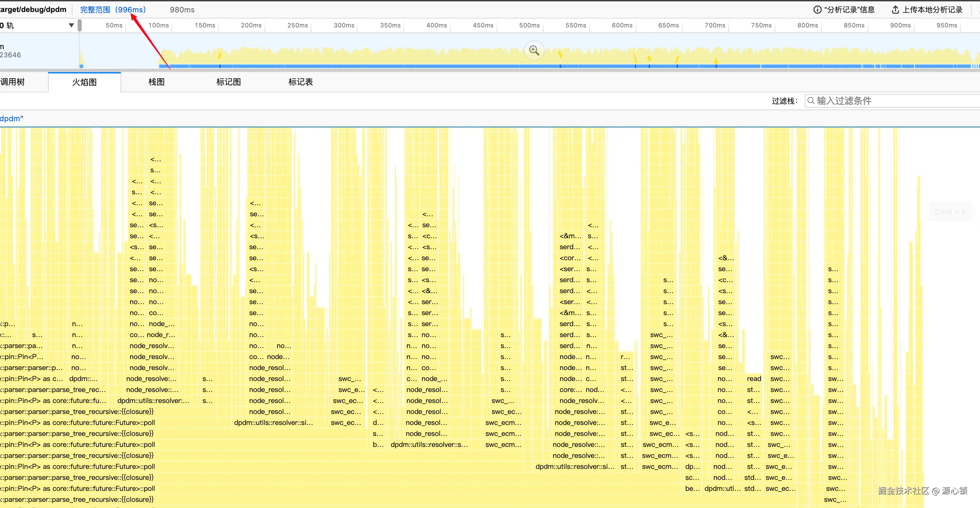Screen dimensions: 980x508
Task: Click the info icon beside "分析记录"信息
Action: tap(817, 10)
